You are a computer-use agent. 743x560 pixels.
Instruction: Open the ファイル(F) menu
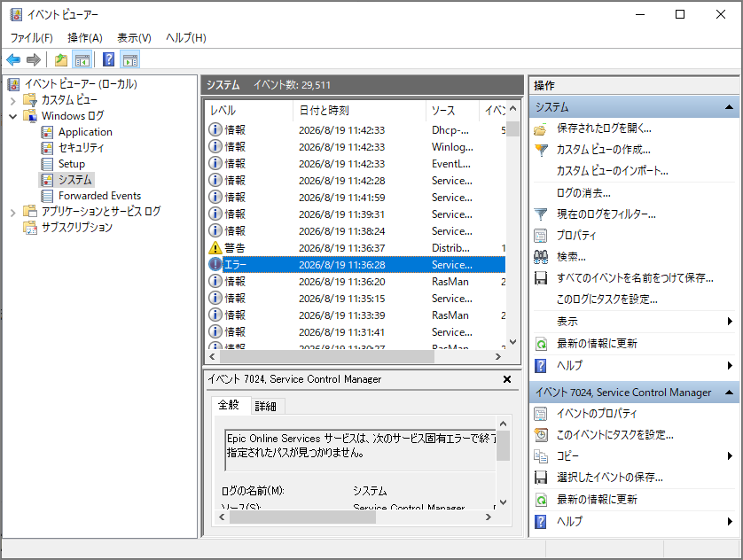(31, 38)
